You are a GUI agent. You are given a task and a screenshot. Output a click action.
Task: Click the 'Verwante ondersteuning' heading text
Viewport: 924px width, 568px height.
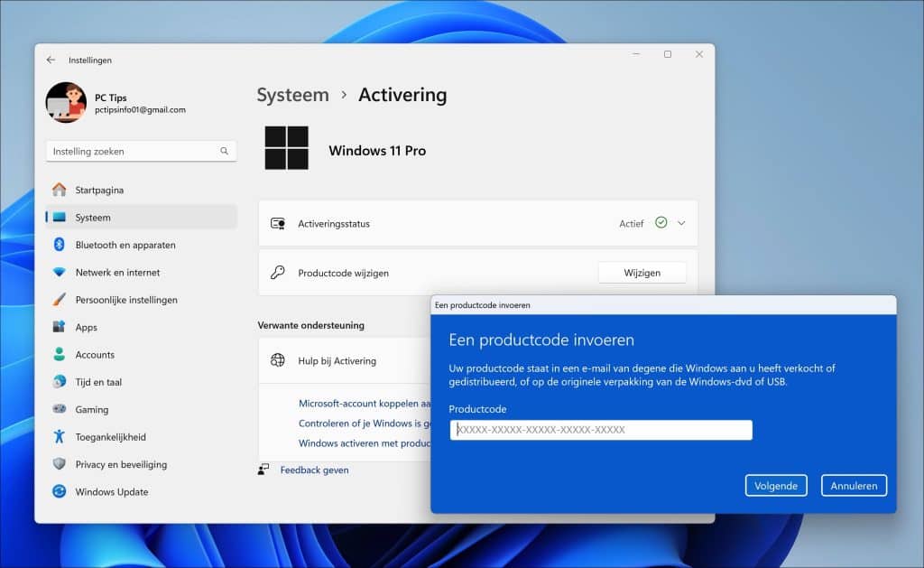coord(310,325)
